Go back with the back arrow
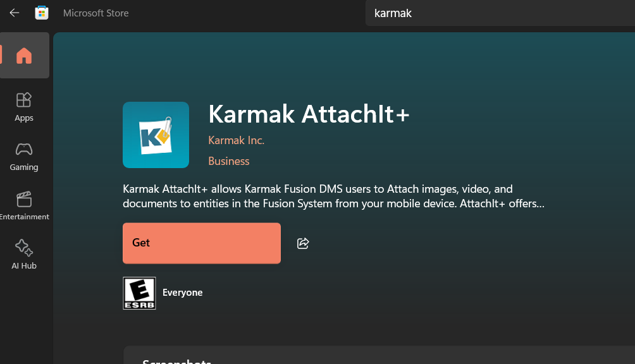This screenshot has height=364, width=635. tap(15, 13)
